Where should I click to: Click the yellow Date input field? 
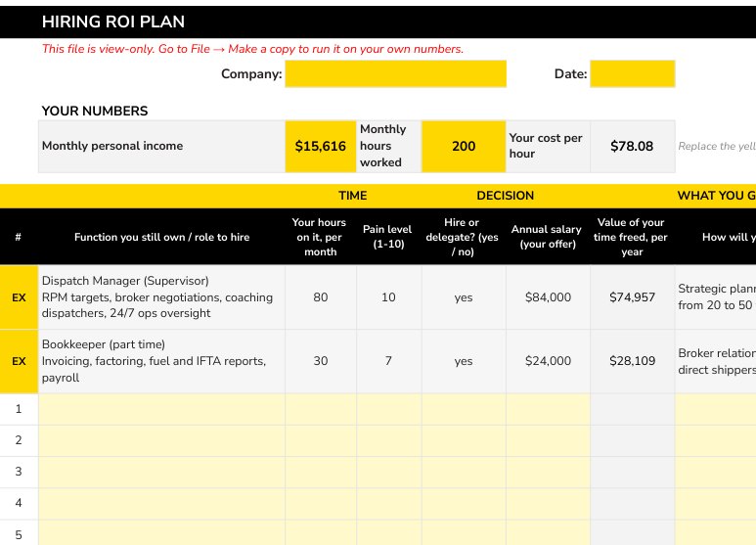pyautogui.click(x=632, y=73)
